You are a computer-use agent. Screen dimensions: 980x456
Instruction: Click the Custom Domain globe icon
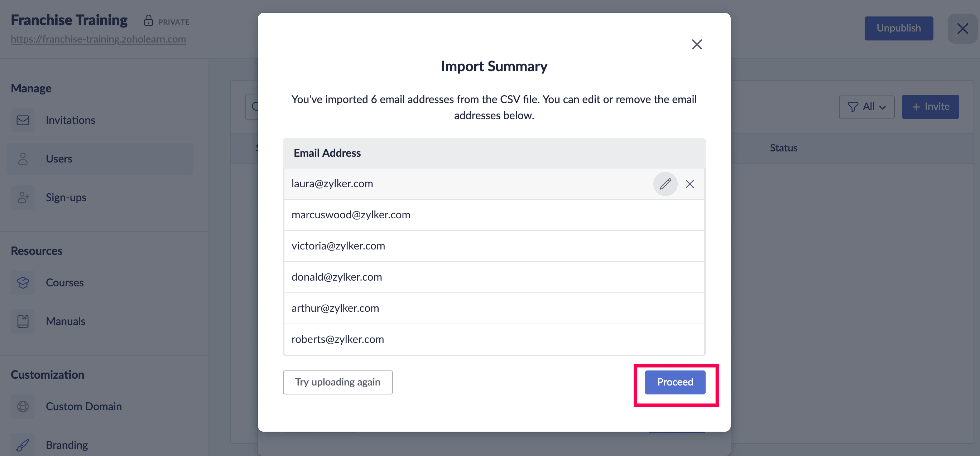point(23,407)
